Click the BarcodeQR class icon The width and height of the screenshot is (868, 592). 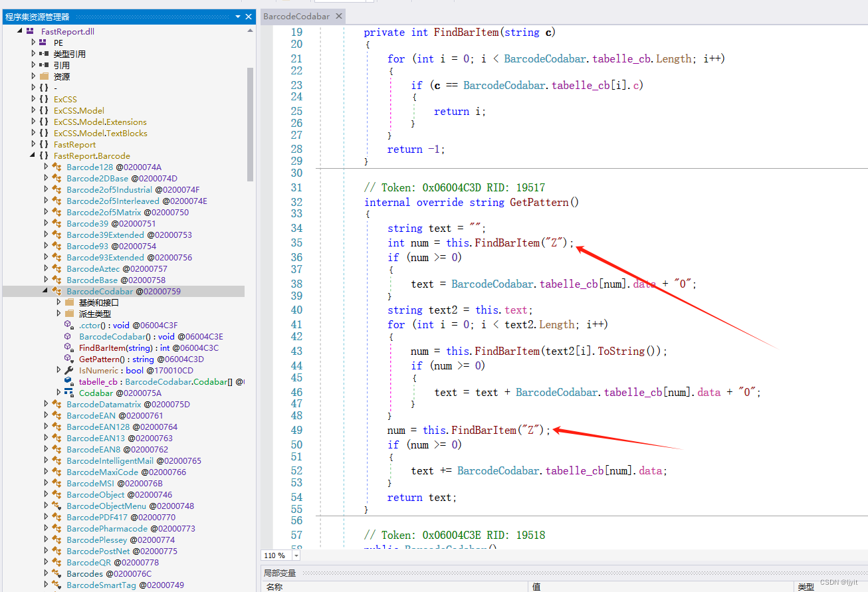point(56,562)
